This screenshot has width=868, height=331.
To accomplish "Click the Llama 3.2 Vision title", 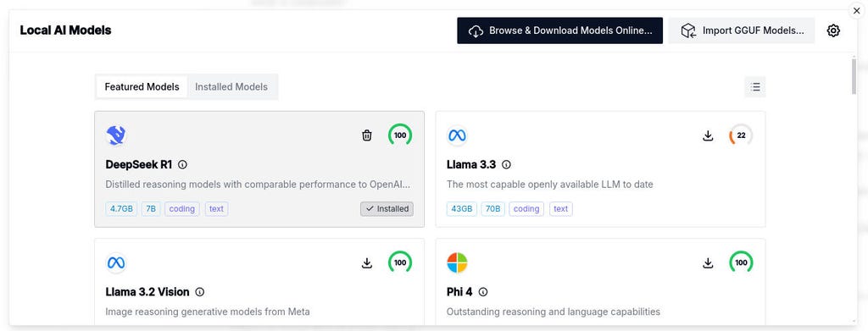I will (x=147, y=292).
